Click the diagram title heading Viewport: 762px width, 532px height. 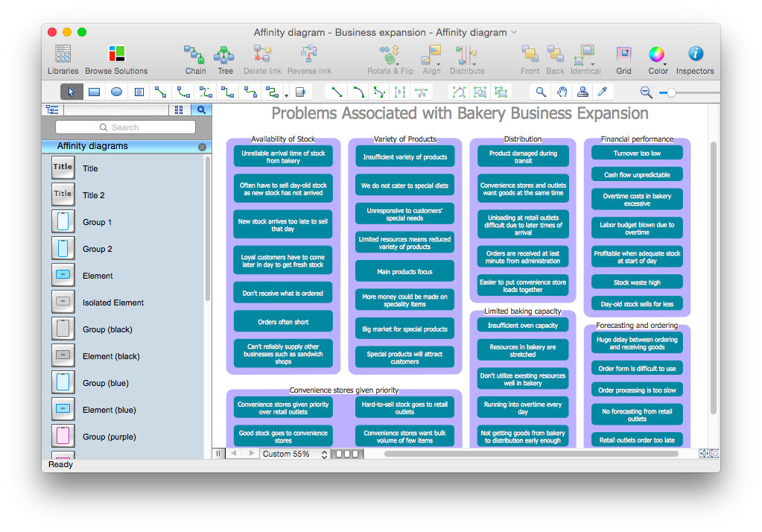460,113
